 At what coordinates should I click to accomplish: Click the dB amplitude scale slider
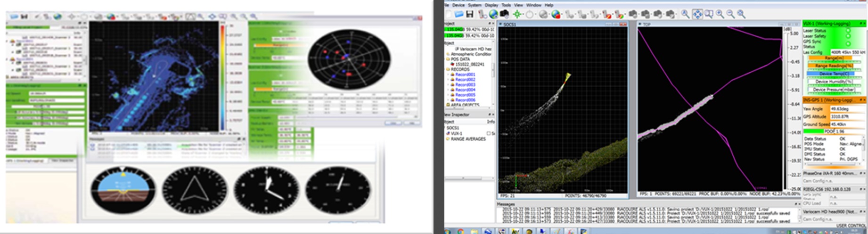[784, 109]
